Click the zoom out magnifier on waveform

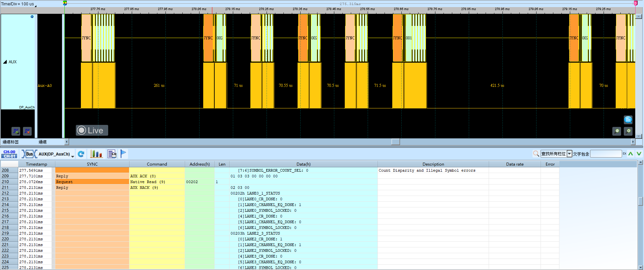(x=617, y=131)
